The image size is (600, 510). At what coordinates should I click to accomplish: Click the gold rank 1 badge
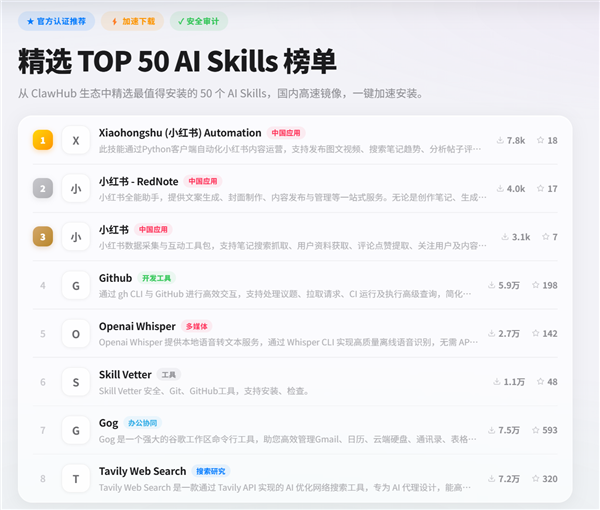(x=43, y=140)
